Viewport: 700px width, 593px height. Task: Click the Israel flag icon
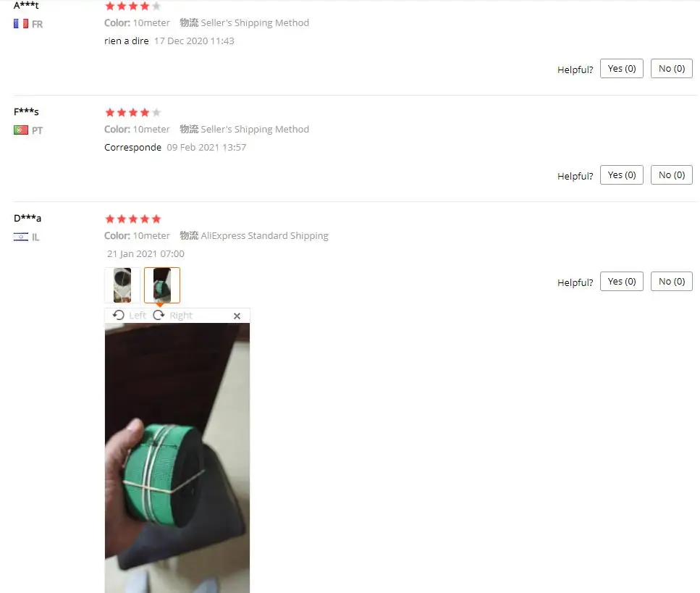tap(21, 237)
